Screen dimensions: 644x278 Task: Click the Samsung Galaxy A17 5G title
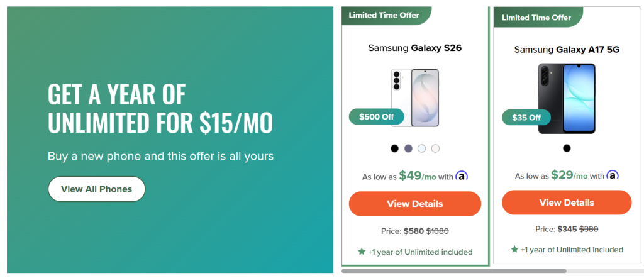[567, 50]
